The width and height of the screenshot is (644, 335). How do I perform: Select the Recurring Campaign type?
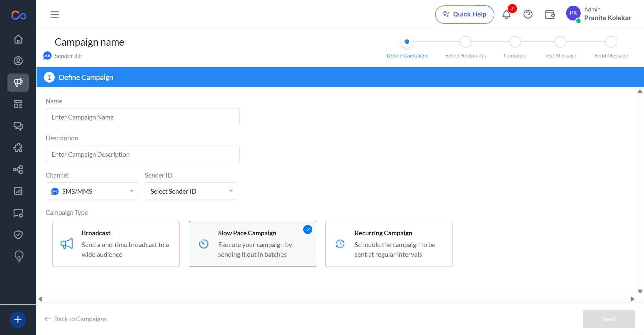click(389, 244)
